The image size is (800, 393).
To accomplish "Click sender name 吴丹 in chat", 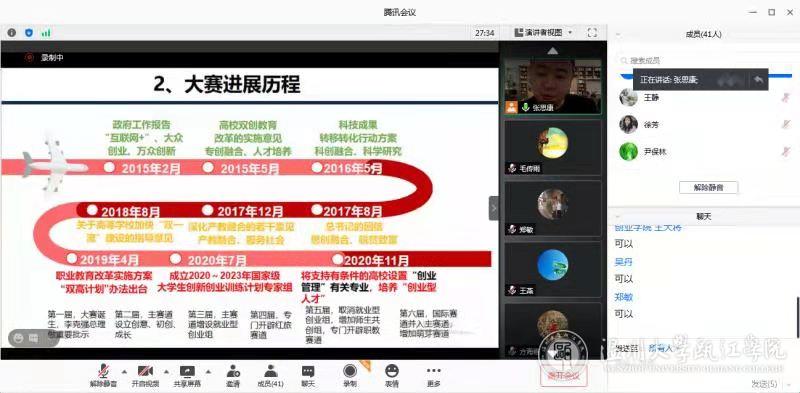I will coord(623,262).
